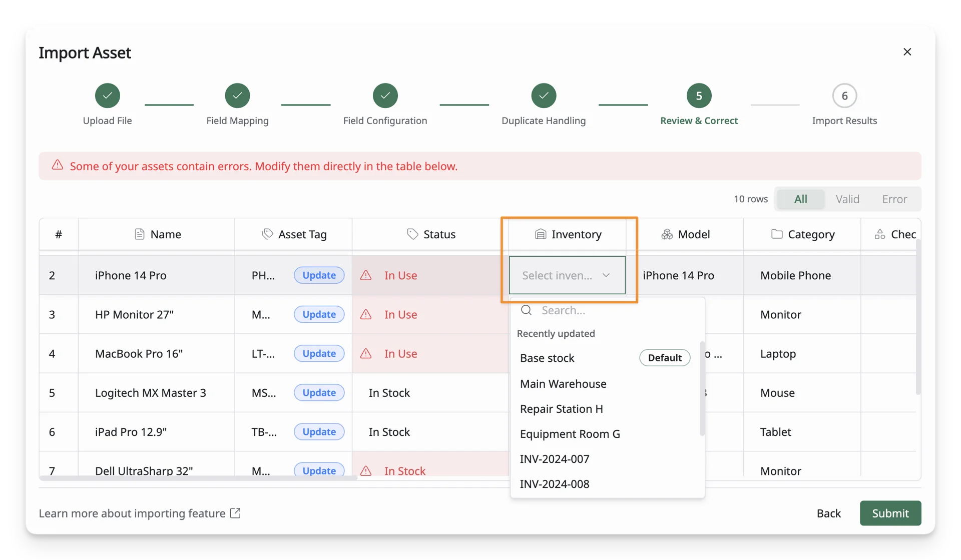This screenshot has height=560, width=961.
Task: Click the Upload File step checkmark
Action: pos(107,96)
